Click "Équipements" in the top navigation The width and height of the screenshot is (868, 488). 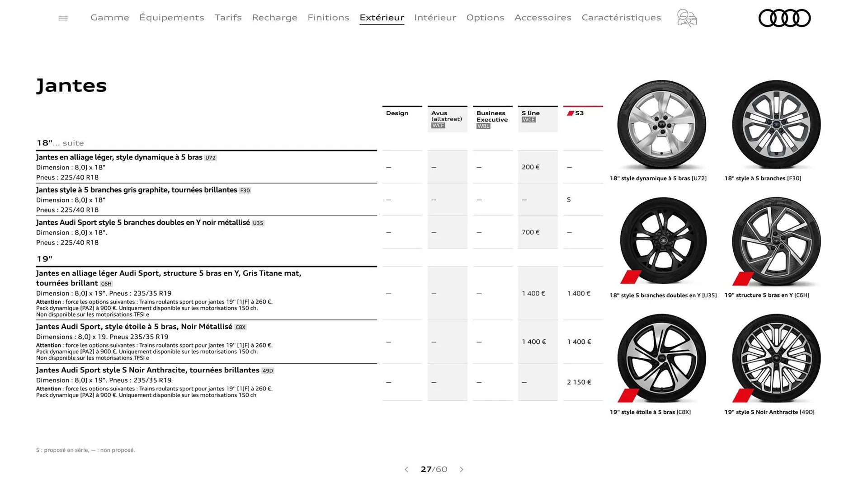(x=172, y=18)
